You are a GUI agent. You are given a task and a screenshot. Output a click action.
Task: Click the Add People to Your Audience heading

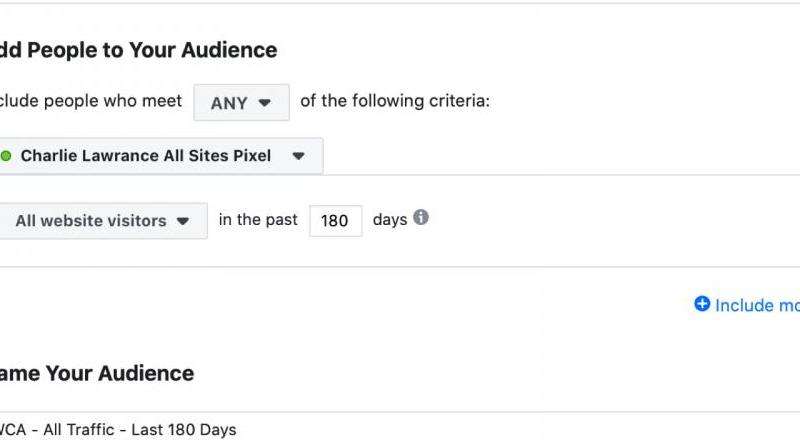138,50
